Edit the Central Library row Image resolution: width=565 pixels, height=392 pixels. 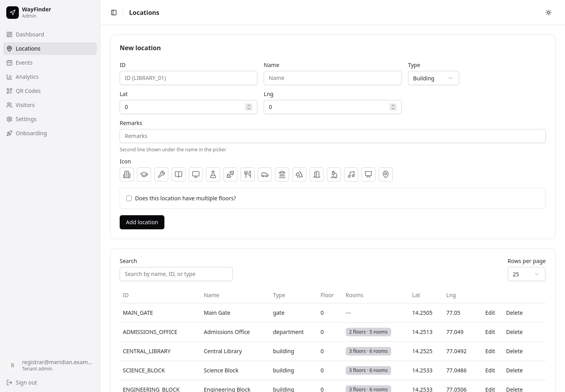(490, 351)
